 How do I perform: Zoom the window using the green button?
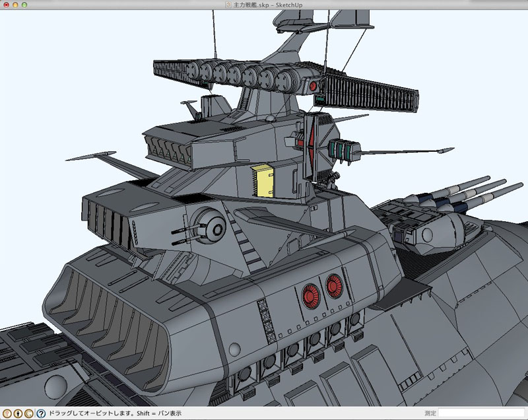pyautogui.click(x=25, y=5)
